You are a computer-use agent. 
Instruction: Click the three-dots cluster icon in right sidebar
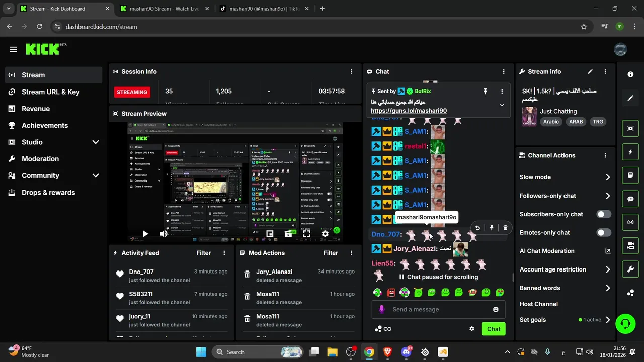coord(630,293)
